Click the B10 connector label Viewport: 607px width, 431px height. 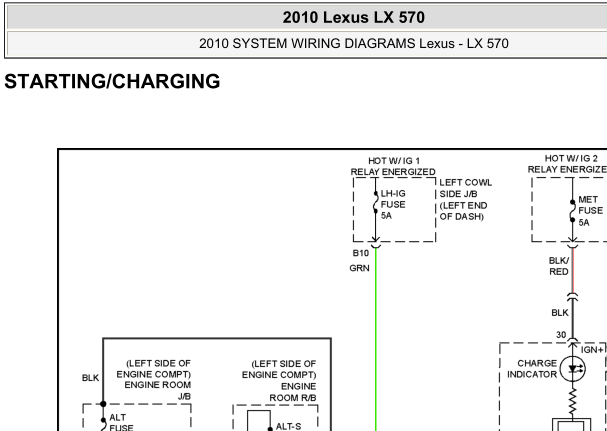click(x=360, y=253)
